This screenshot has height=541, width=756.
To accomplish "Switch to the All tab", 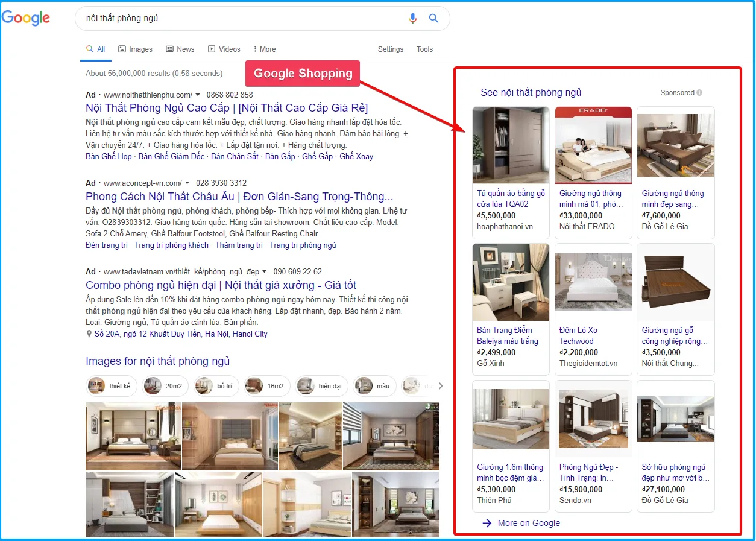I will coord(96,49).
